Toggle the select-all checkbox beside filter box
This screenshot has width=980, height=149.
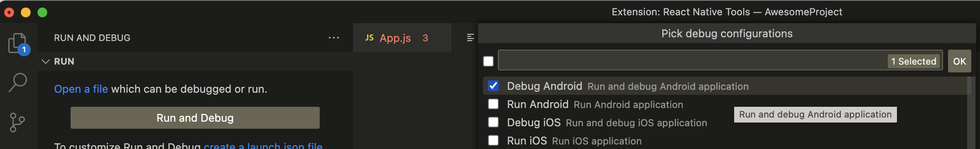(488, 61)
